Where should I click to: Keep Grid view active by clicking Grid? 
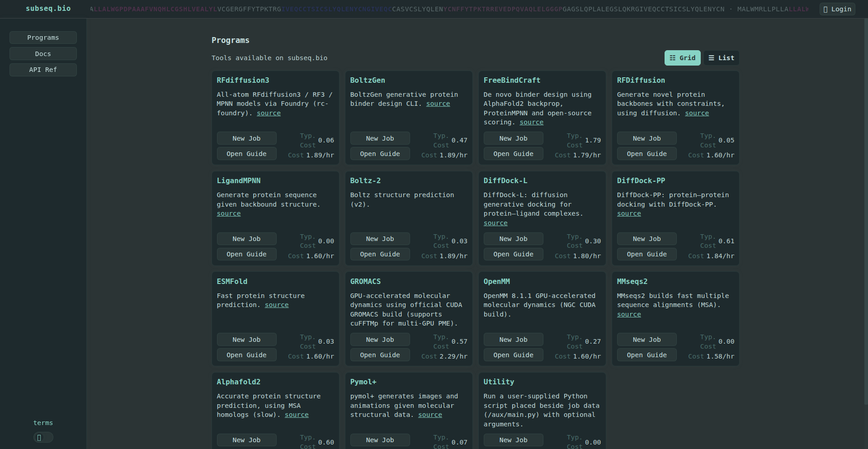[x=682, y=58]
